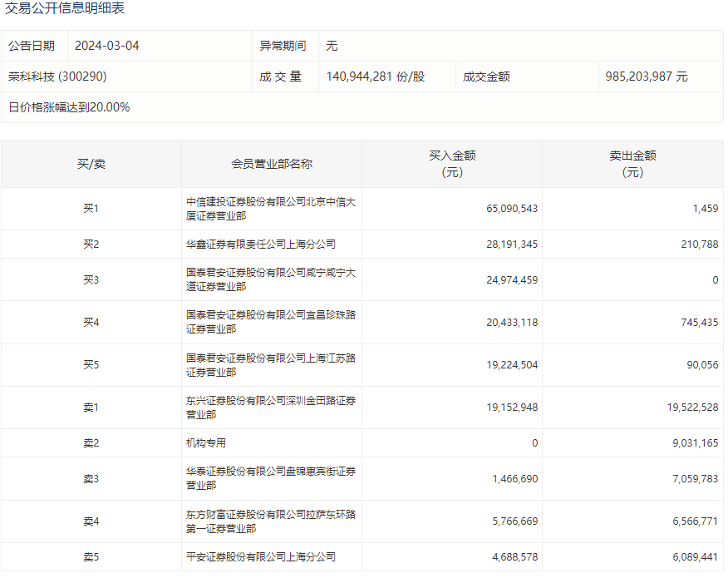
Task: Click 国泰君安 咸宁咸宁大道 branch name
Action: (x=271, y=280)
